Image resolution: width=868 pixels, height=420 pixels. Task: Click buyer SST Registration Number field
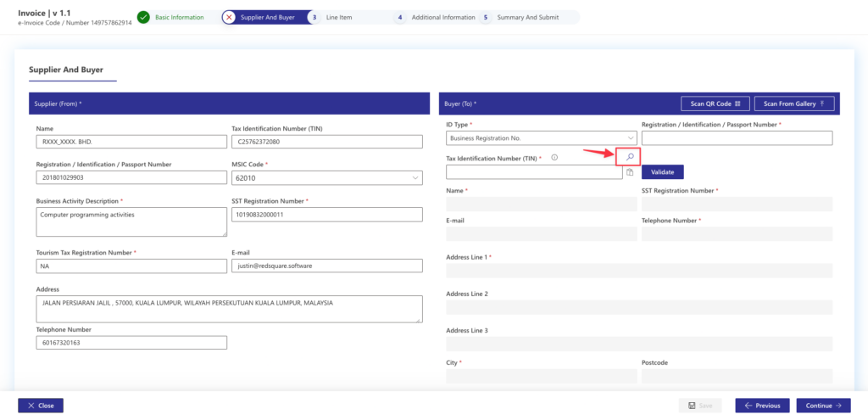(x=737, y=204)
